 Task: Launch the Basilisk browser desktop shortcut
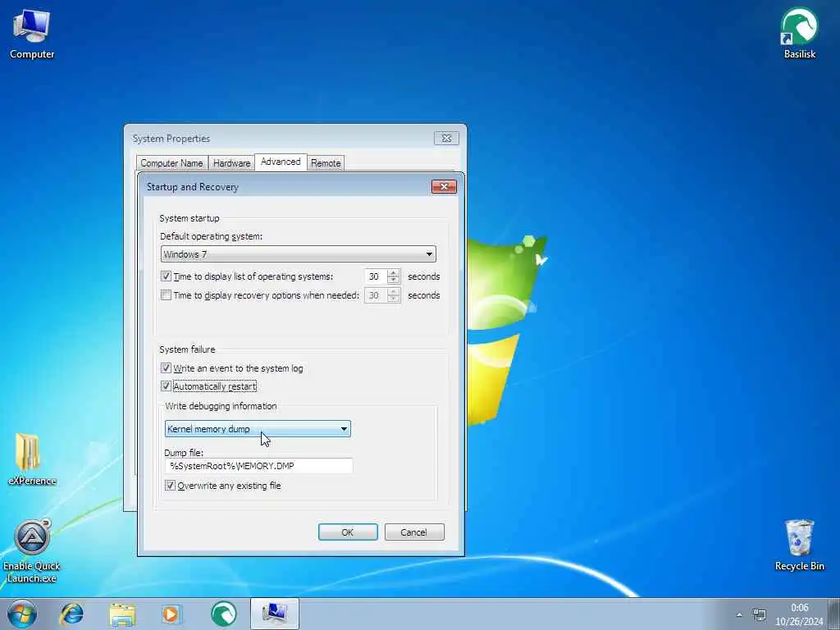[x=799, y=33]
